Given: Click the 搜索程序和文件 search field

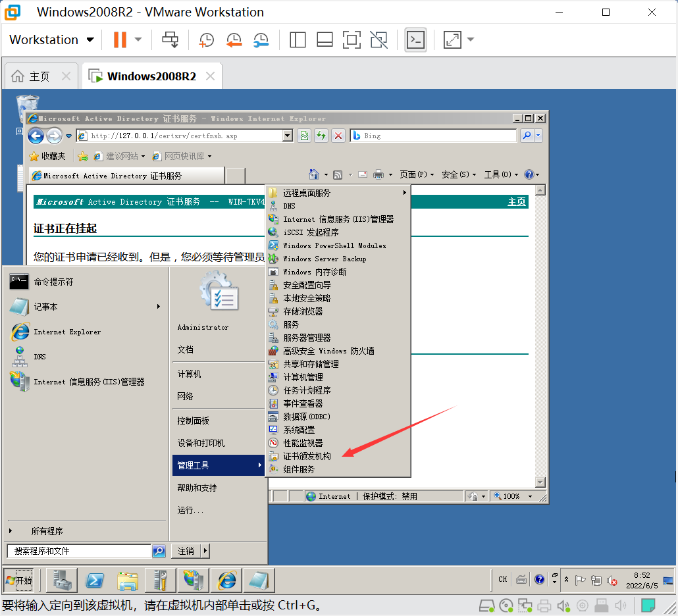Looking at the screenshot, I should [x=80, y=551].
